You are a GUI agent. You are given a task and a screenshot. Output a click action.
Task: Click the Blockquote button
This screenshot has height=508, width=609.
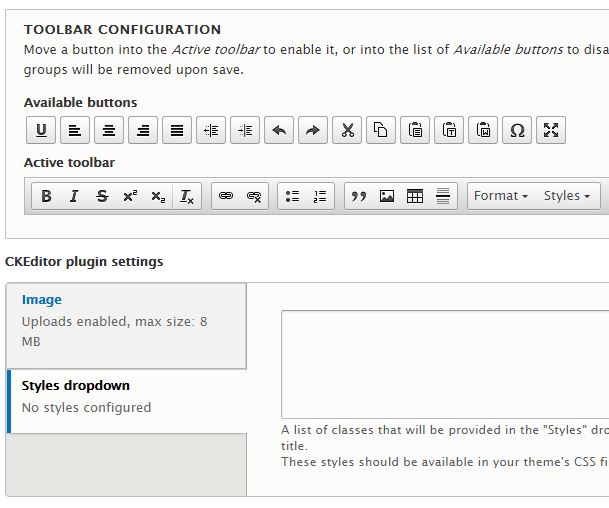[358, 196]
